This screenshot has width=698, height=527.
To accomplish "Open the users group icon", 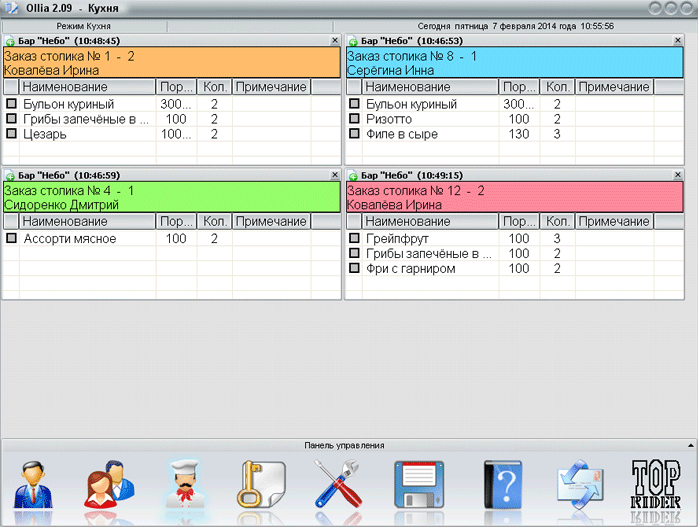I will pyautogui.click(x=109, y=485).
